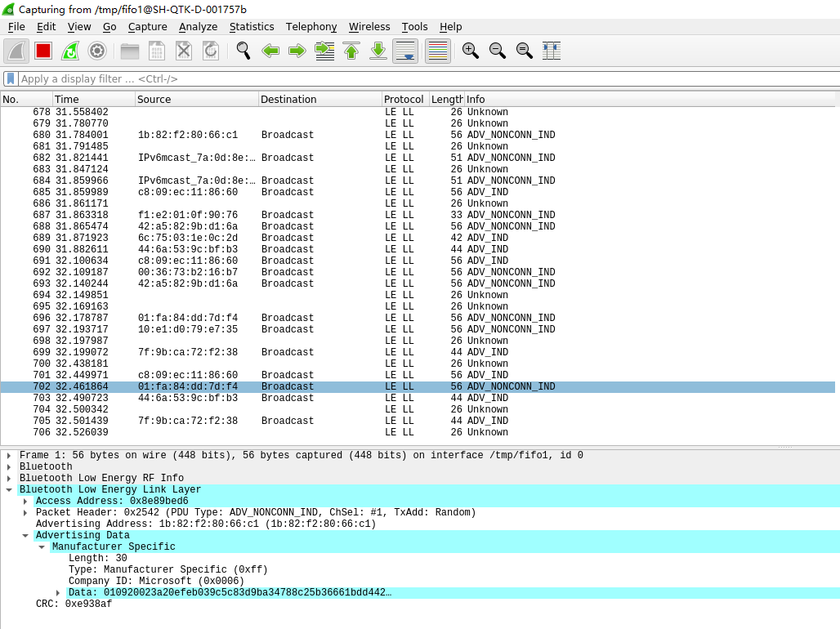Image resolution: width=840 pixels, height=629 pixels.
Task: Sort by the Protocol column header
Action: [405, 99]
